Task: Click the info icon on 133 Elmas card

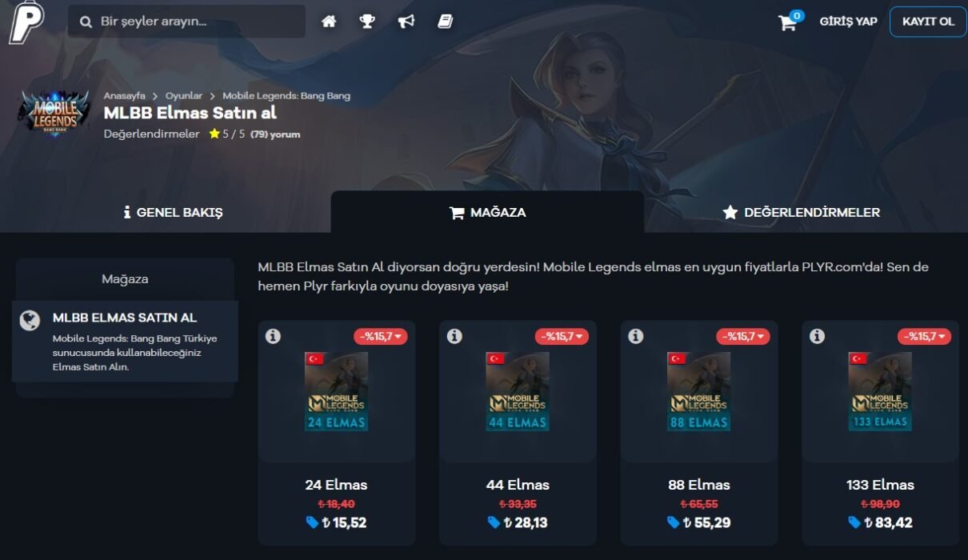Action: (817, 336)
